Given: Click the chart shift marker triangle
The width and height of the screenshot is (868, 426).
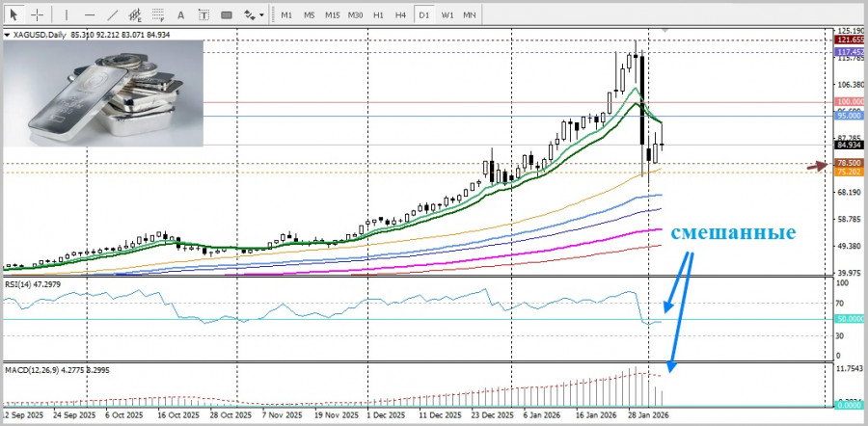Looking at the screenshot, I should (665, 29).
